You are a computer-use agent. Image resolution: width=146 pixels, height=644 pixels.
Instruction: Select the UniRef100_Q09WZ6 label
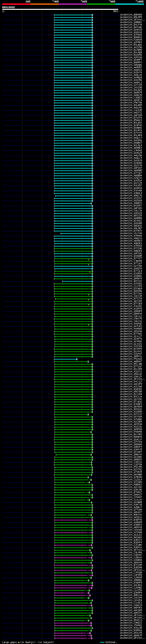pos(131,77)
